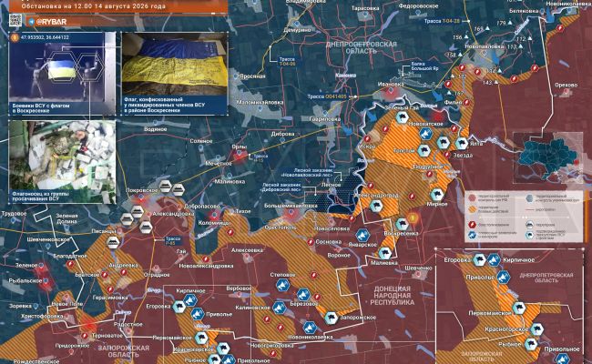
Task: Click the Балка Большой Яр label
Action: click(x=424, y=66)
